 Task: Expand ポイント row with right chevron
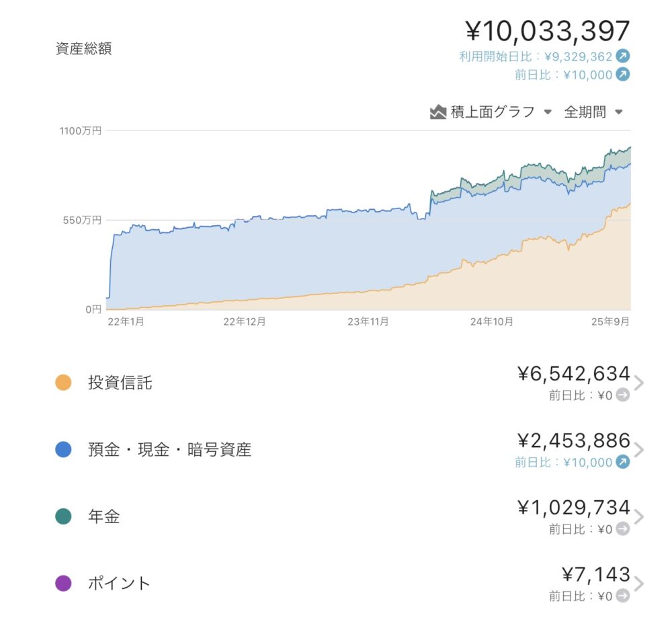point(639,584)
